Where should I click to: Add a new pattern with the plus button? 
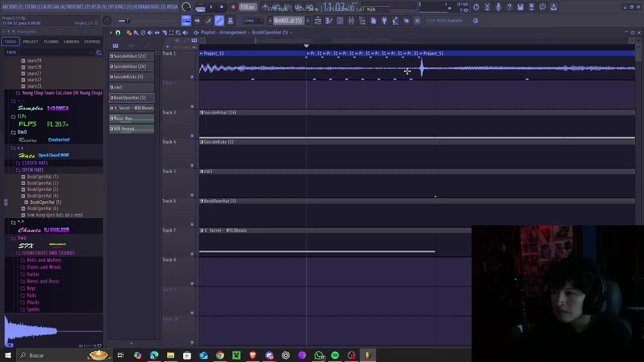pyautogui.click(x=307, y=21)
